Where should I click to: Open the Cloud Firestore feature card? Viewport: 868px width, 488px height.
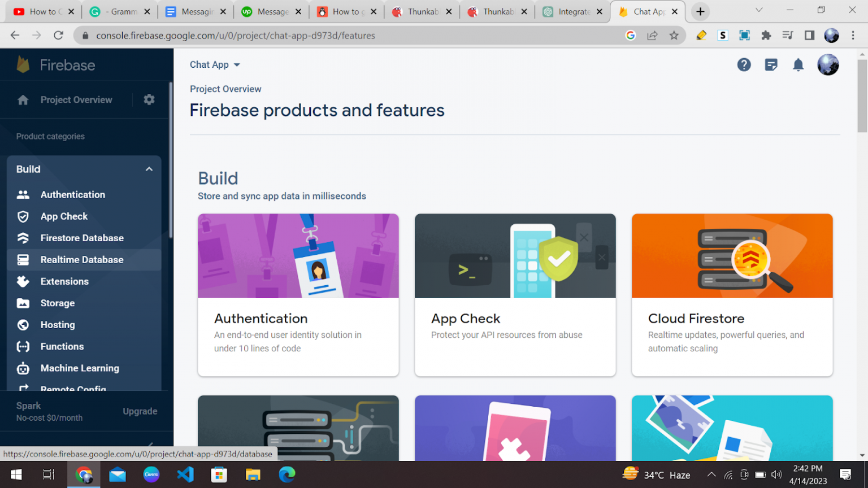click(732, 295)
